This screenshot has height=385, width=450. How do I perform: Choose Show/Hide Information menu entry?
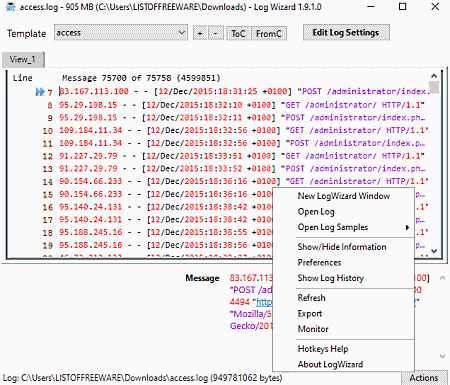344,247
